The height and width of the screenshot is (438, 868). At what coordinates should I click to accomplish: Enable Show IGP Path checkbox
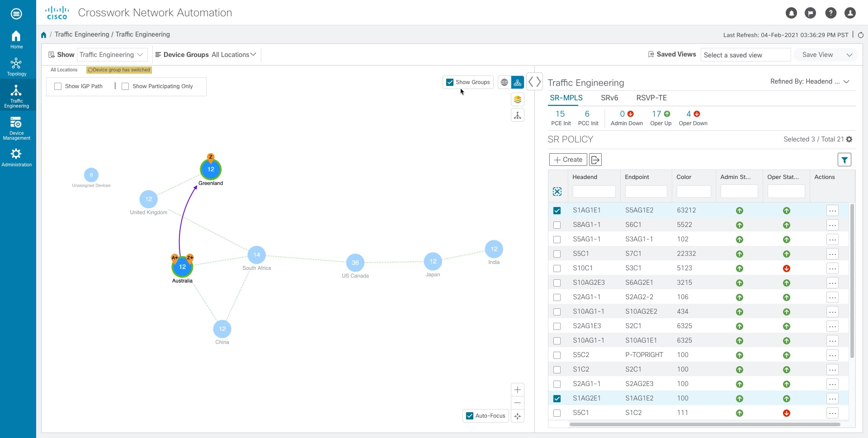pos(58,86)
